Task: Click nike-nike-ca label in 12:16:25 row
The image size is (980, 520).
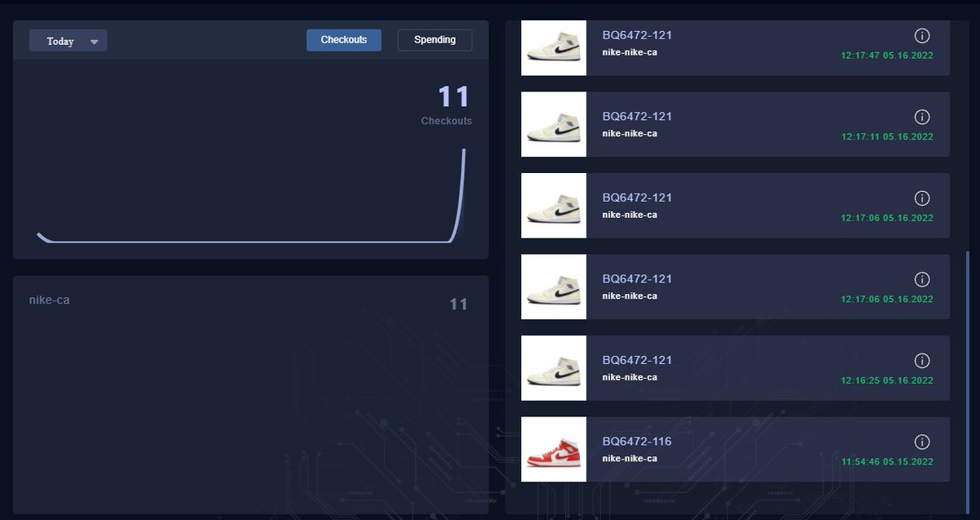Action: click(630, 377)
